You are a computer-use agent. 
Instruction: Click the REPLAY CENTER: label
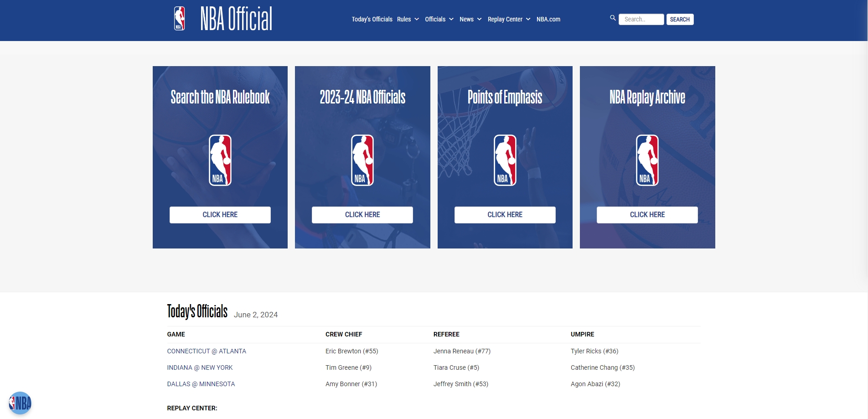pyautogui.click(x=192, y=408)
